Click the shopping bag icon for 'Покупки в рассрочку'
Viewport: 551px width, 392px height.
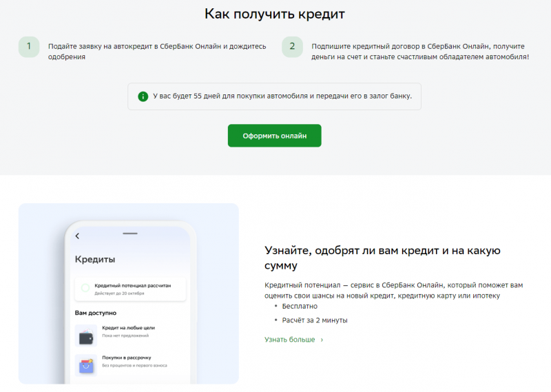coord(85,365)
